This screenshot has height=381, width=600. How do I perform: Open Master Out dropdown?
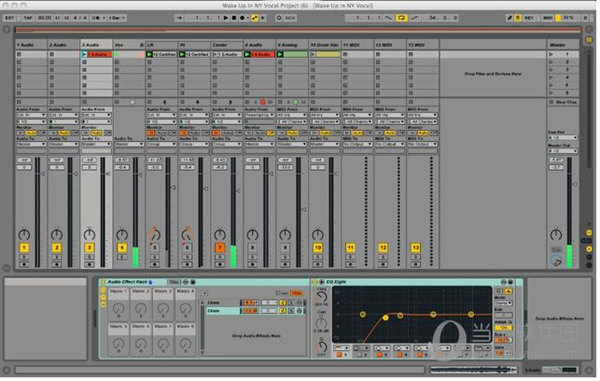point(563,151)
